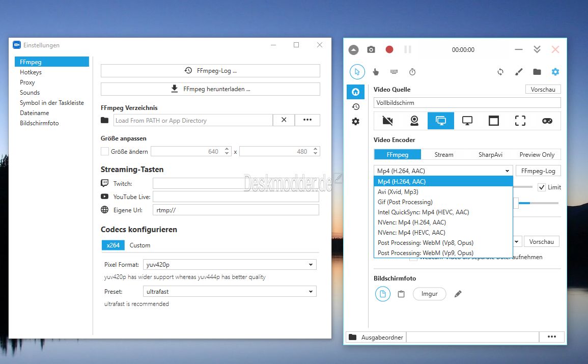Open the overlay brush icon
Viewport: 588px width, 364px height.
[519, 72]
